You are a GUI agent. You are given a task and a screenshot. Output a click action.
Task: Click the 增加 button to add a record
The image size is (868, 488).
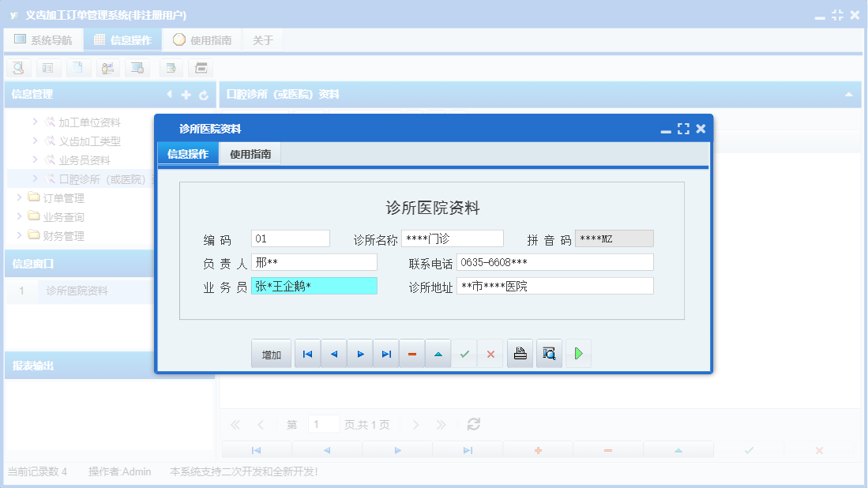[x=271, y=353]
